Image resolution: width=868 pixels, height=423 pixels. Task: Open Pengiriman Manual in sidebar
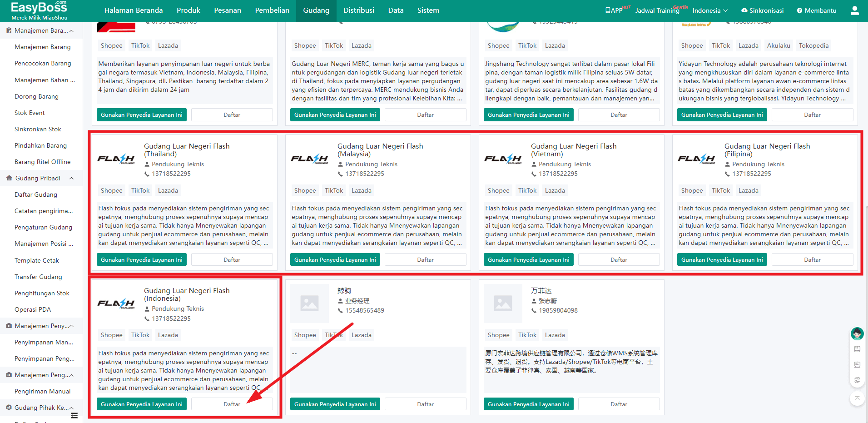coord(43,391)
